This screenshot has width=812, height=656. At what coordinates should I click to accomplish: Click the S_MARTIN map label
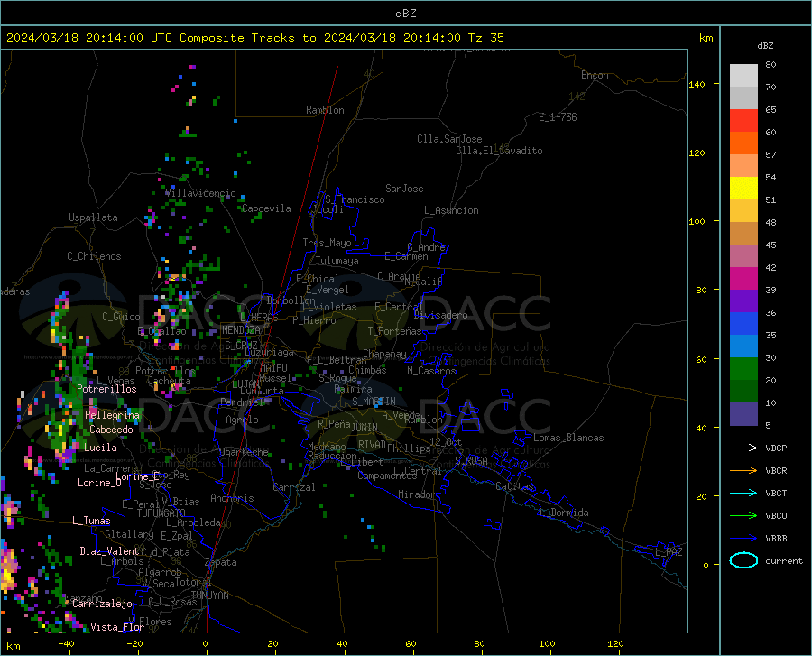point(374,402)
